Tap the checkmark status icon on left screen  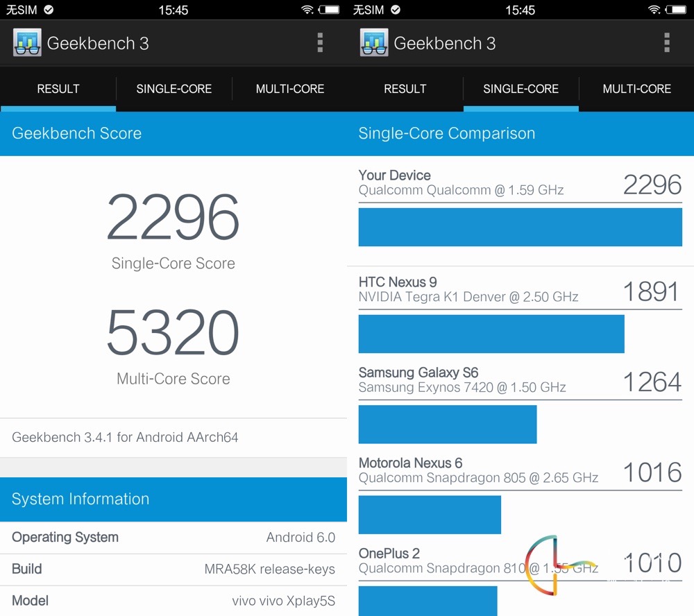pyautogui.click(x=49, y=9)
